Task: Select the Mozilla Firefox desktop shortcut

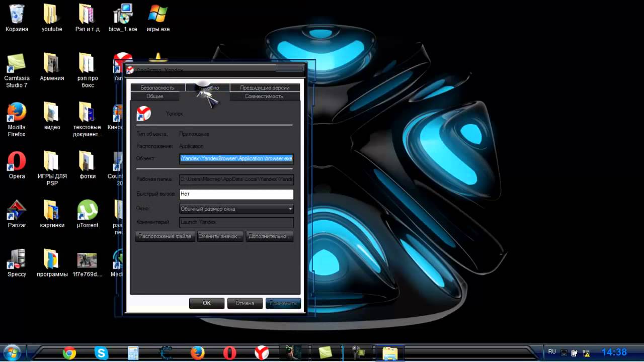Action: tap(17, 120)
